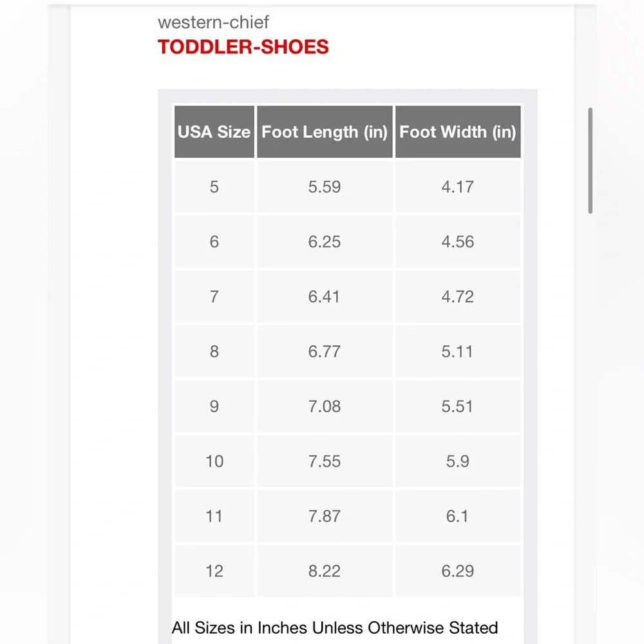
Task: Click the 6.25 foot length value
Action: click(325, 241)
